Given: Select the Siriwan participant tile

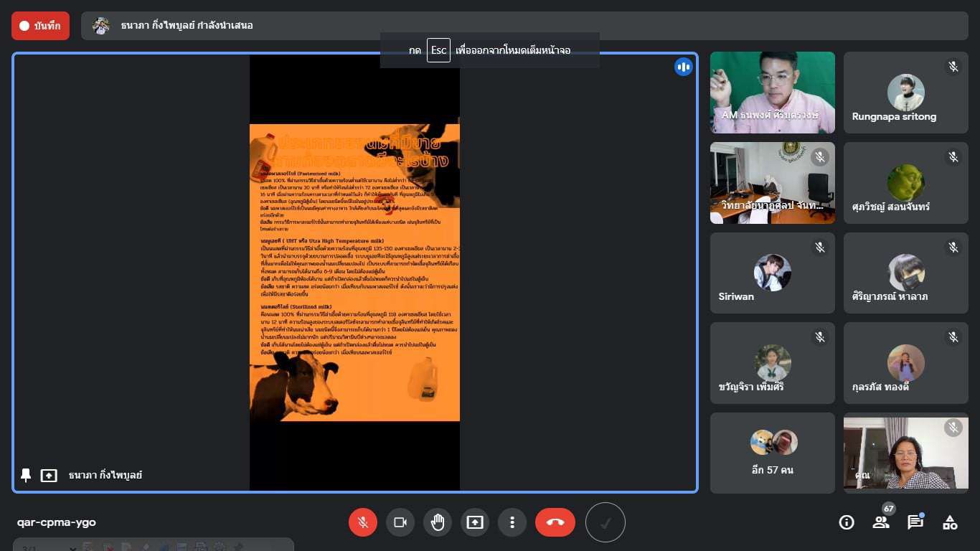Looking at the screenshot, I should 772,273.
